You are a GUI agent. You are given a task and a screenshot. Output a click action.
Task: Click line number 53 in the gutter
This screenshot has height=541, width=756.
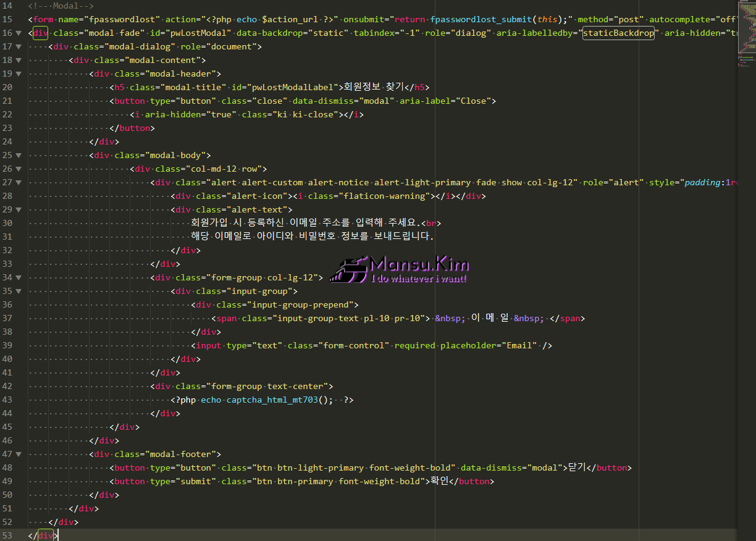tap(7, 535)
